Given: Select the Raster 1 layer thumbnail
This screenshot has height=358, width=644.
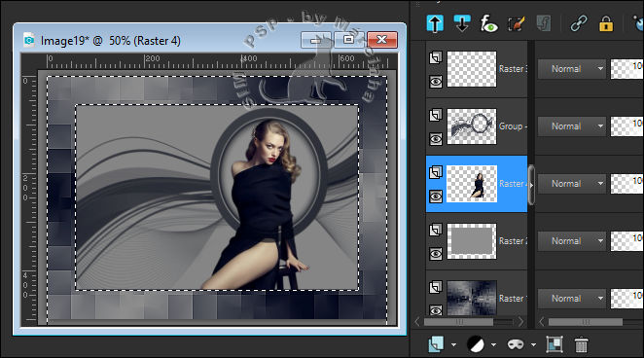Looking at the screenshot, I should 472,298.
